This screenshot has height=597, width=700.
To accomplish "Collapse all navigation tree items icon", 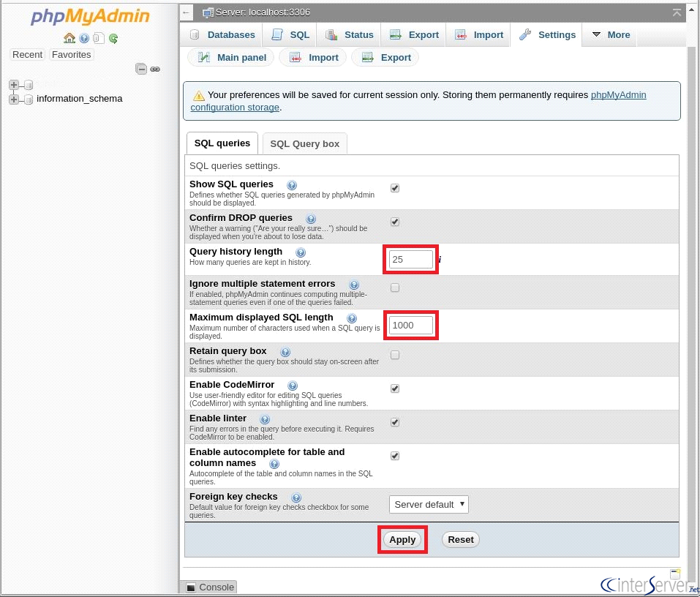I will coord(141,69).
